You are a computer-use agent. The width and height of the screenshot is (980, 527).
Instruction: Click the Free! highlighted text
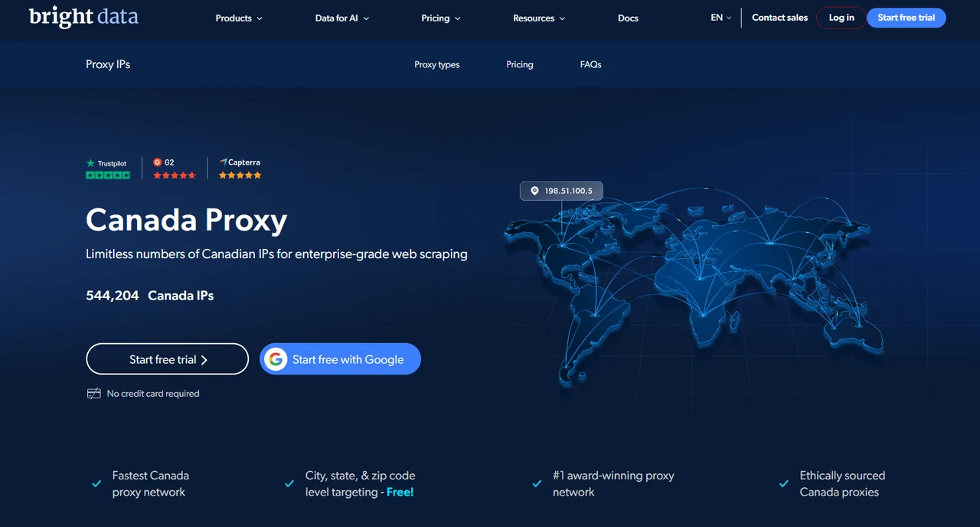(x=400, y=493)
